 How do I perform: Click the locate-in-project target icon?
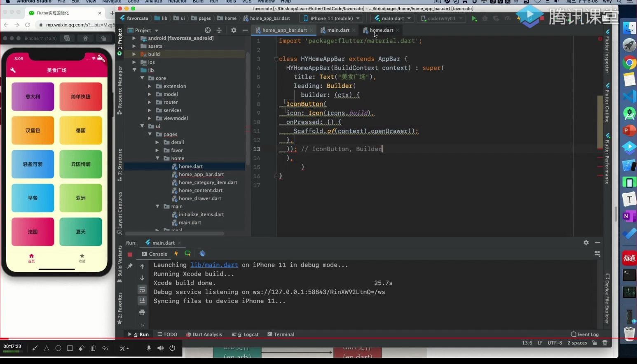pyautogui.click(x=208, y=30)
